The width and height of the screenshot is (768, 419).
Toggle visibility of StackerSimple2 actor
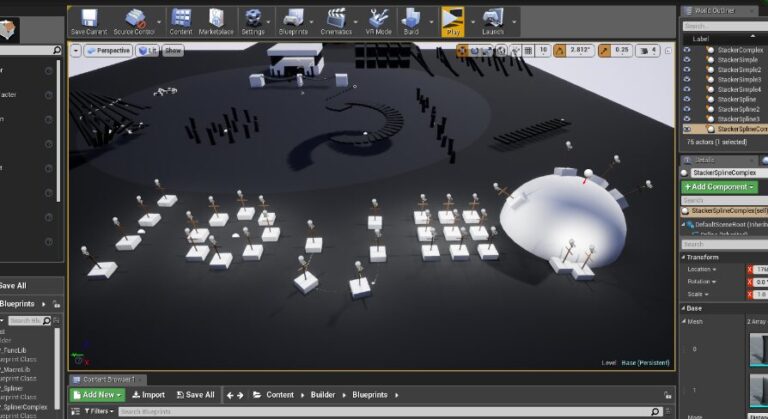[687, 69]
